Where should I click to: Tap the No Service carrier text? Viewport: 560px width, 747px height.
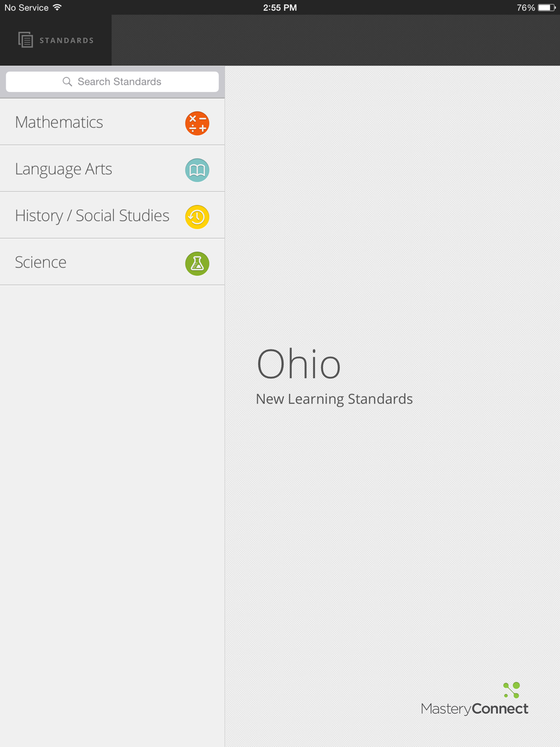(x=26, y=8)
